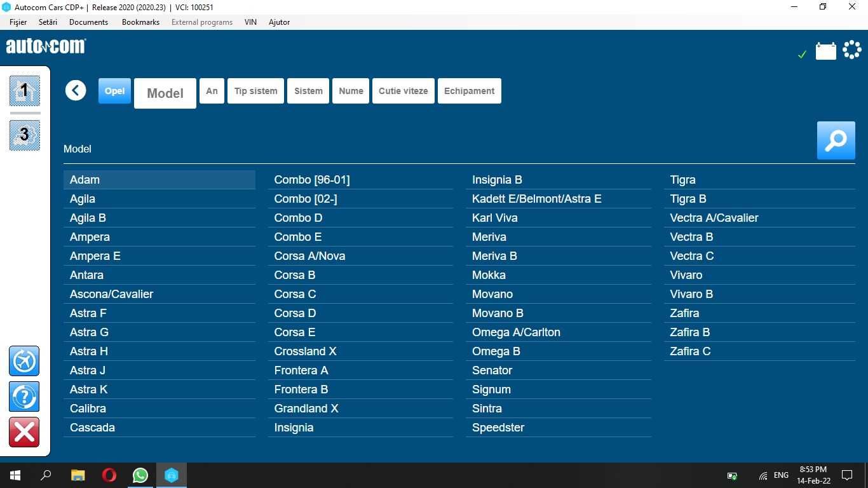Select the Cascada model

coord(159,428)
